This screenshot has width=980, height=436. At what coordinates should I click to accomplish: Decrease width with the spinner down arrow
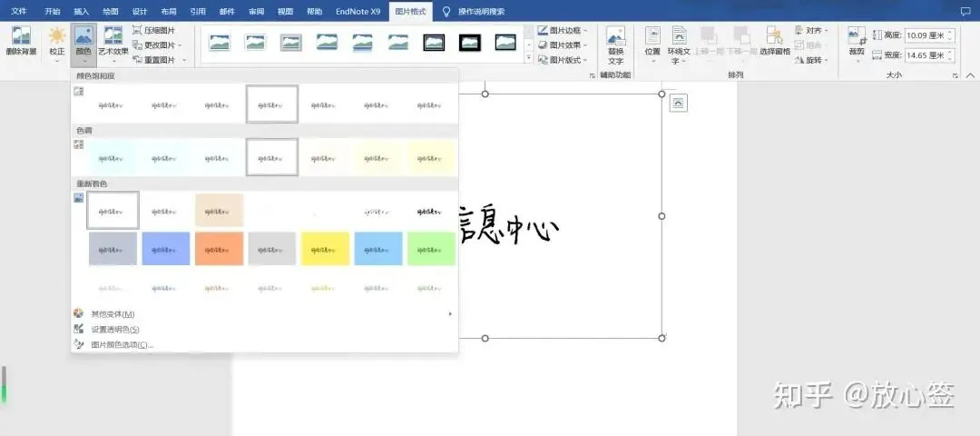(951, 59)
